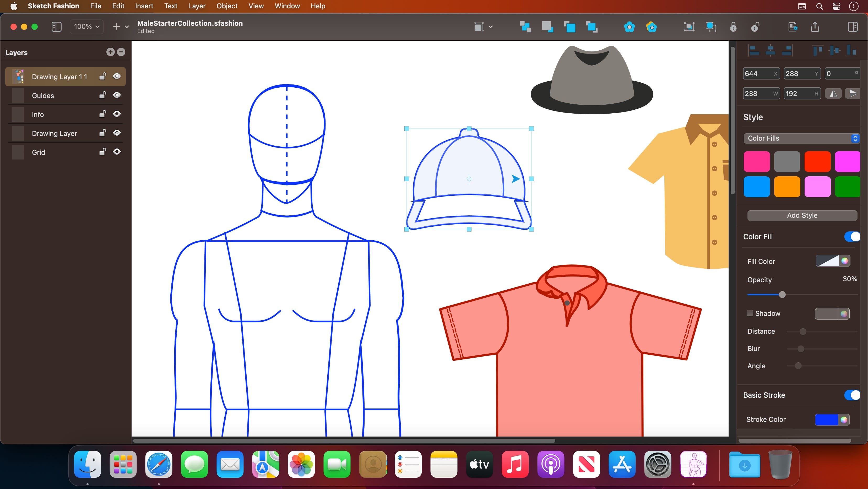Click the open padlock Unlock icon
868x489 pixels.
click(755, 27)
